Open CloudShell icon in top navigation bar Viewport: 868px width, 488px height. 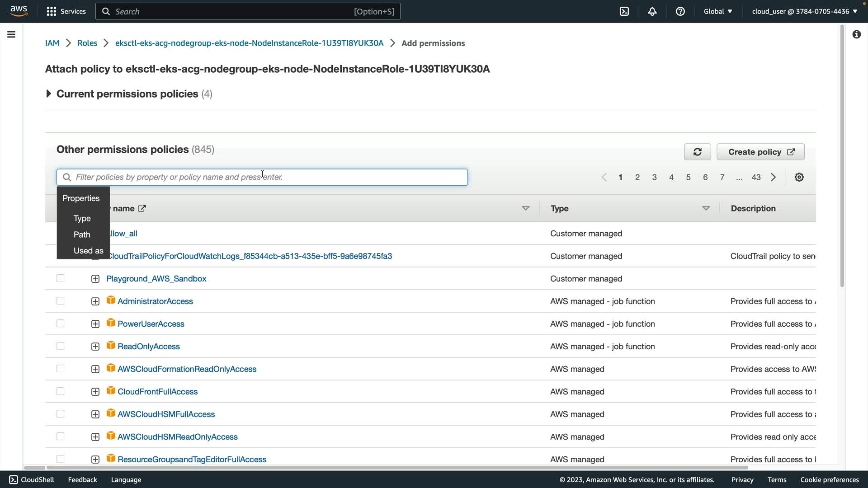coord(624,11)
